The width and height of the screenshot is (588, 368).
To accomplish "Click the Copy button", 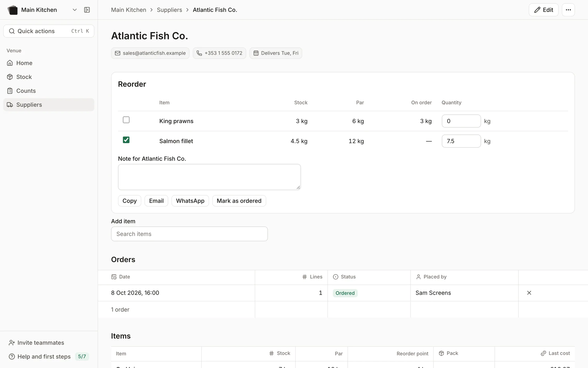I will pyautogui.click(x=130, y=201).
